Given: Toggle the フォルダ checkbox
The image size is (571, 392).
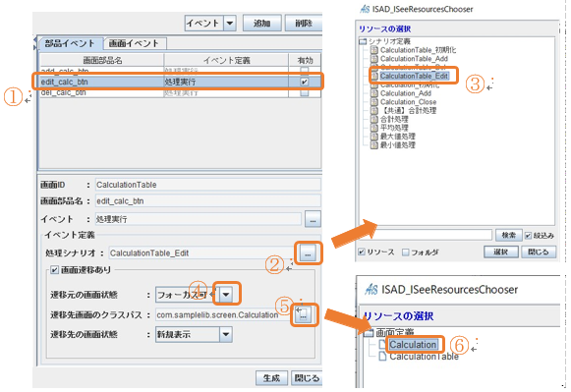Looking at the screenshot, I should 405,252.
